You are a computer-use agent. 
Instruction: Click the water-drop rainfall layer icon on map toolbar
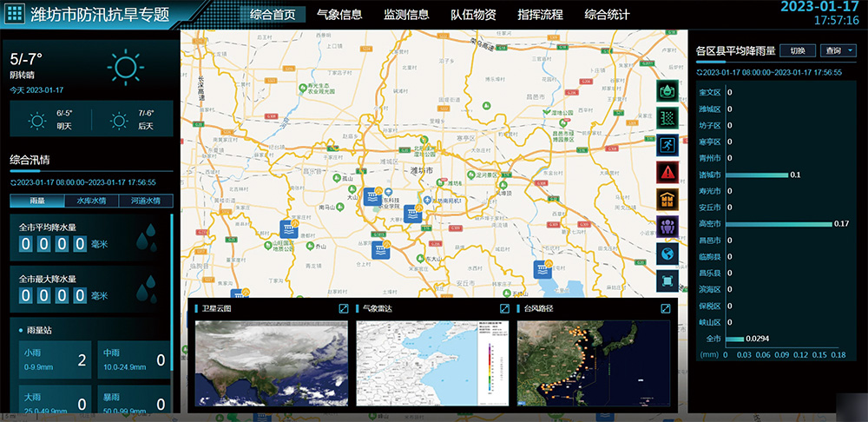[x=667, y=91]
